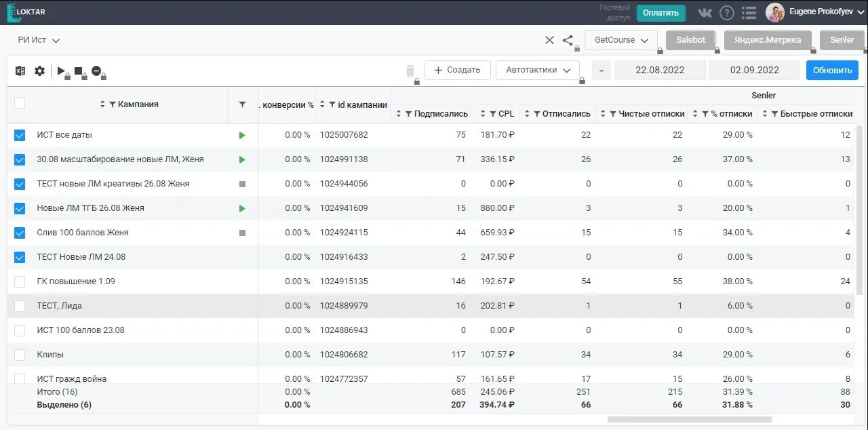Click campaign id 1025007682

344,135
